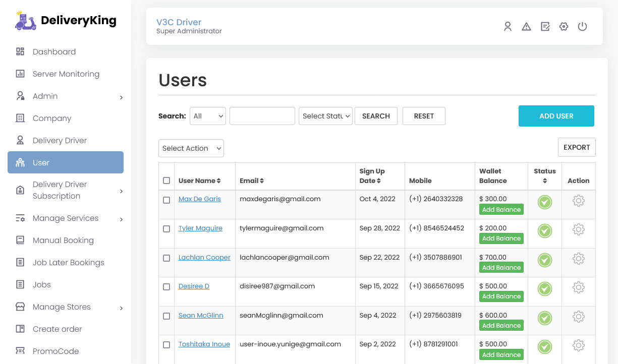Open action gear for Max De Garis
Image resolution: width=618 pixels, height=364 pixels.
pos(578,201)
